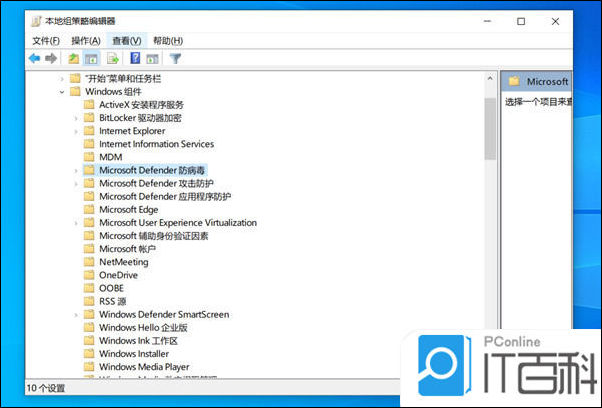Expand BitLocker 驱动器加密 node
This screenshot has height=408, width=602.
click(76, 118)
